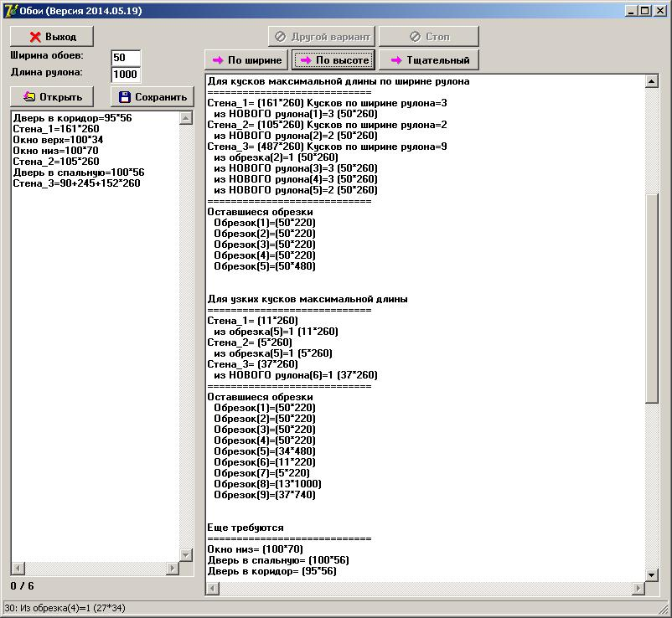Viewport: 672px width, 618px height.
Task: Click the red X icon on Выход button
Action: point(35,37)
